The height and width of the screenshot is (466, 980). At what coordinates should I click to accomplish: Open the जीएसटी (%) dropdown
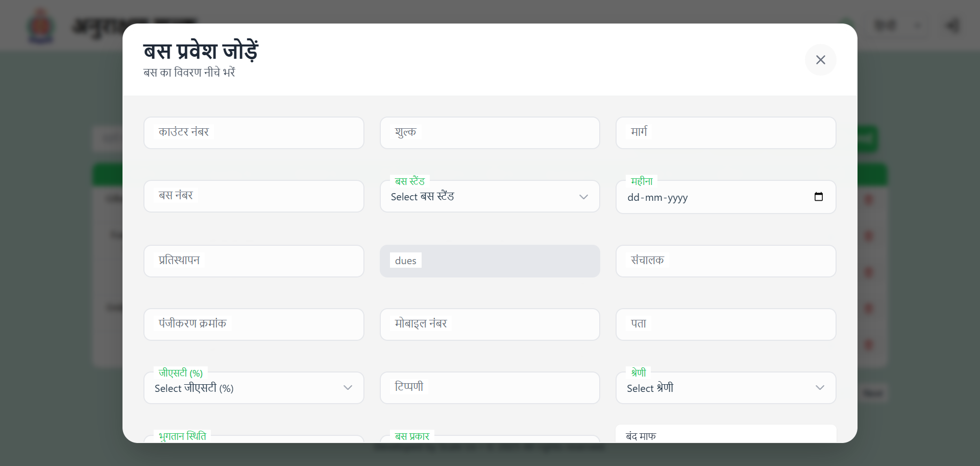[253, 388]
